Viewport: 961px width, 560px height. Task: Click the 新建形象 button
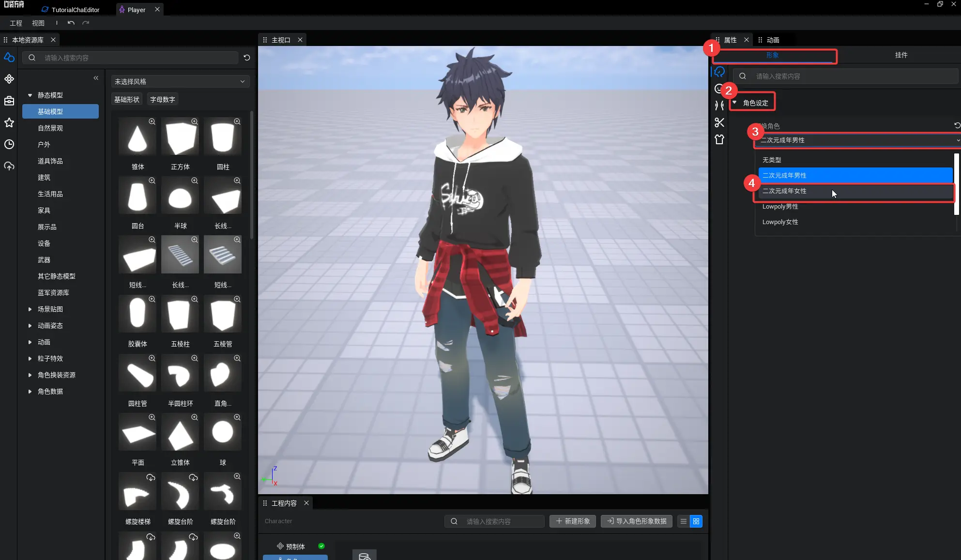click(x=573, y=521)
